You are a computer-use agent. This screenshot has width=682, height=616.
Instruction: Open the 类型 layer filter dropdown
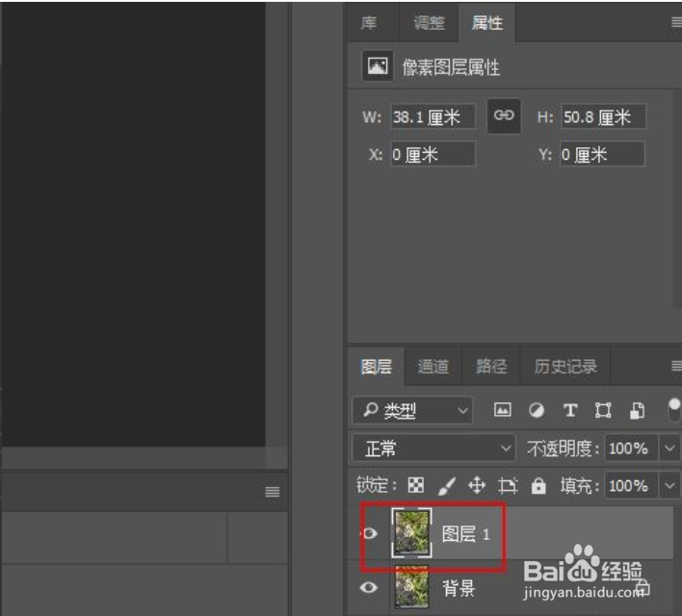pyautogui.click(x=412, y=410)
